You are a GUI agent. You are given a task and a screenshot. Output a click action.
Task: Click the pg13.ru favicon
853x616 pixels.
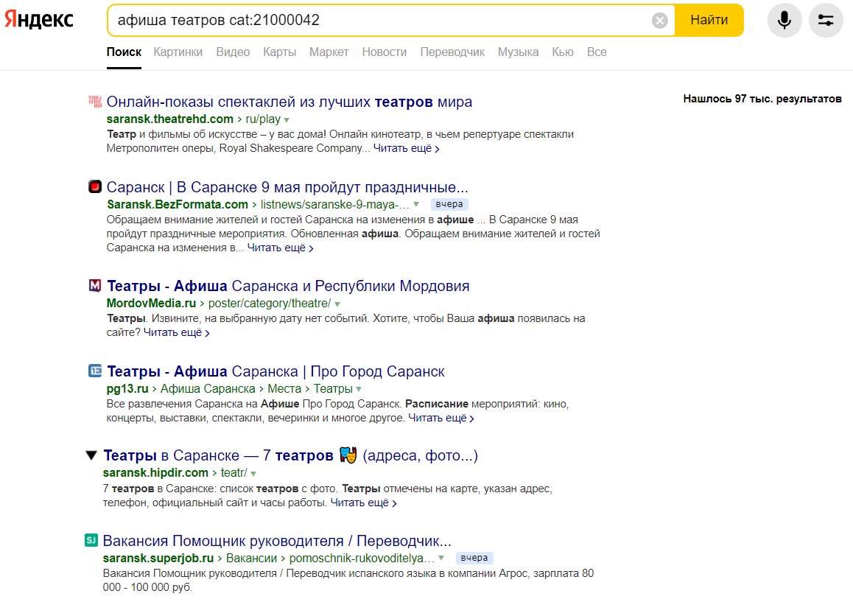point(95,371)
